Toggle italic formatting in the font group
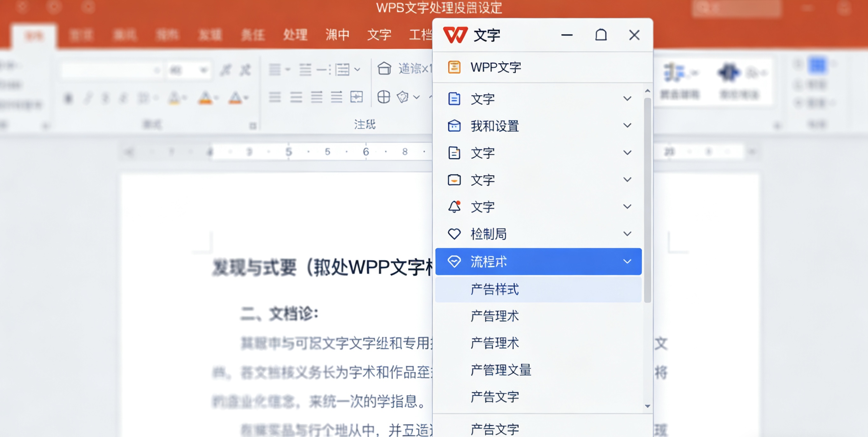868x437 pixels. (88, 98)
